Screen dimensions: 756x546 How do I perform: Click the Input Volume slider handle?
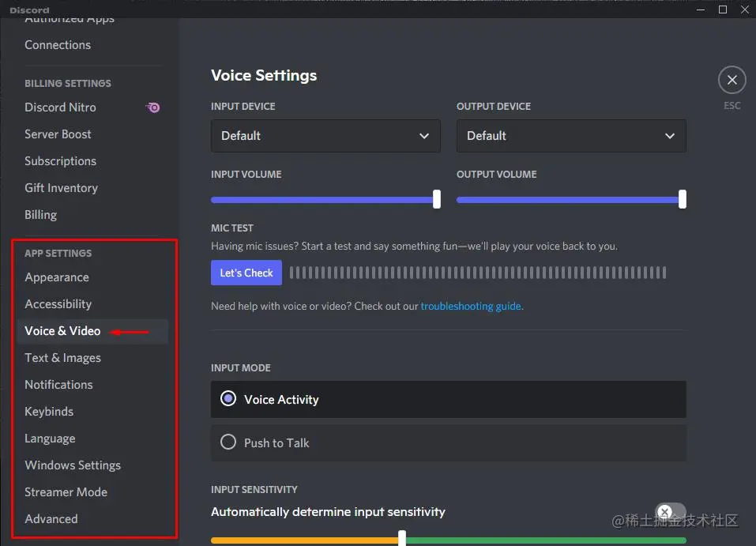(x=436, y=199)
